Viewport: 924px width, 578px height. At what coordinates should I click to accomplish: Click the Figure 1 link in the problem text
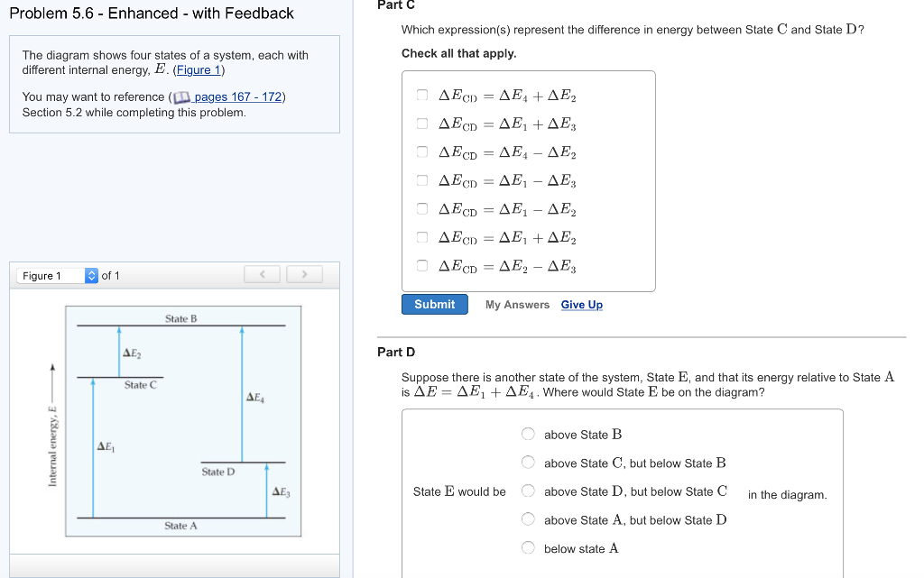point(198,69)
